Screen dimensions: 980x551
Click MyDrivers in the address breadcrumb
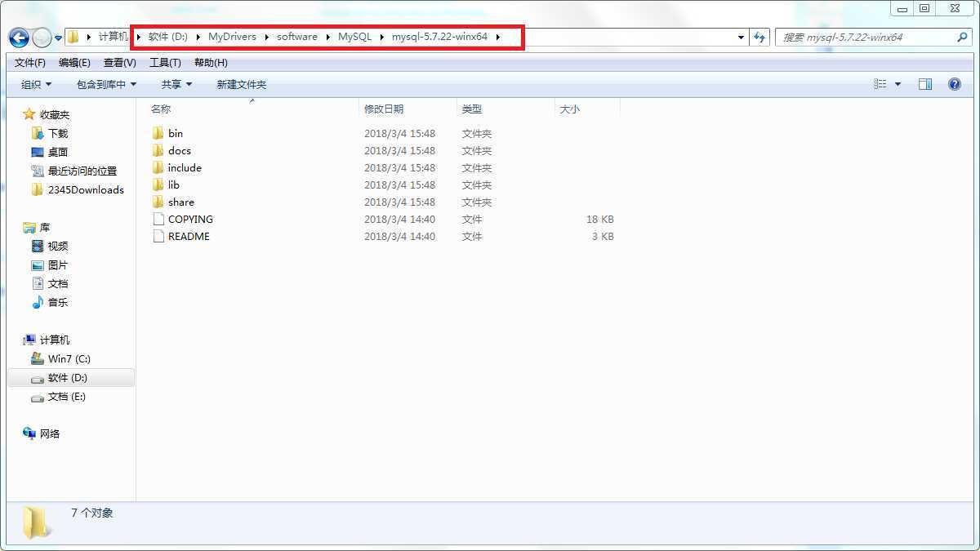(232, 37)
